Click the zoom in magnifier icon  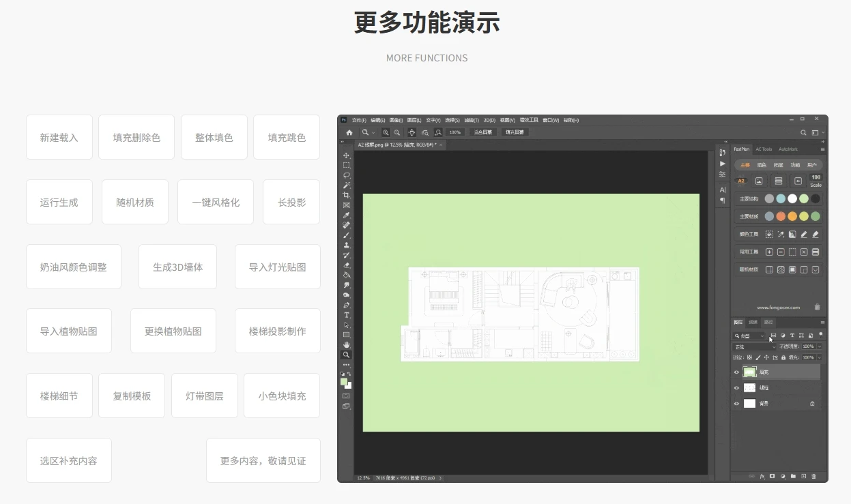(386, 132)
